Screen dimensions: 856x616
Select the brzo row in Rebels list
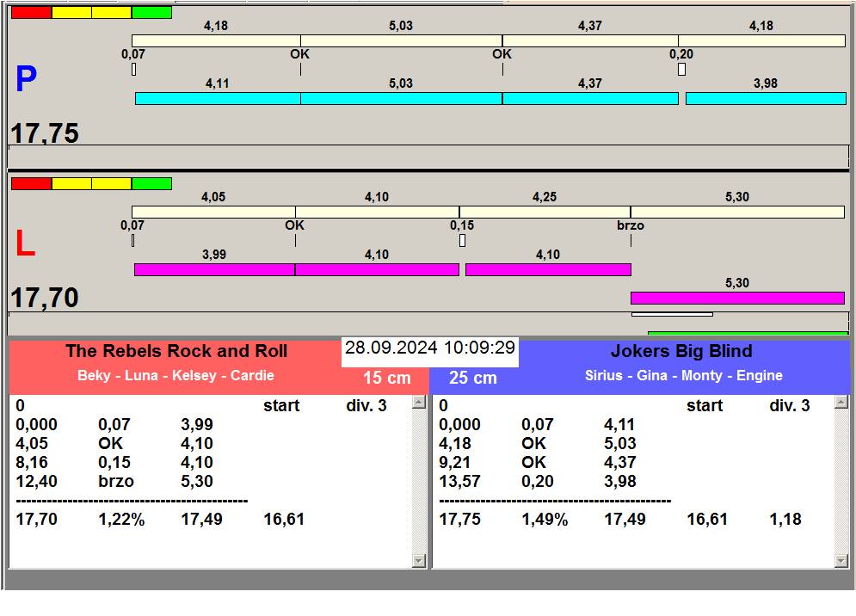coord(115,482)
